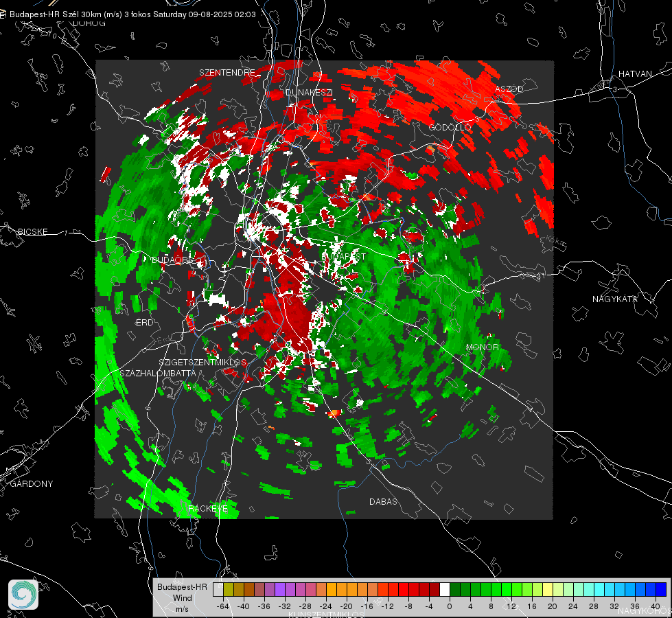Click the SZÁZHALOMBATTA town label
This screenshot has height=618, width=672.
[x=158, y=373]
